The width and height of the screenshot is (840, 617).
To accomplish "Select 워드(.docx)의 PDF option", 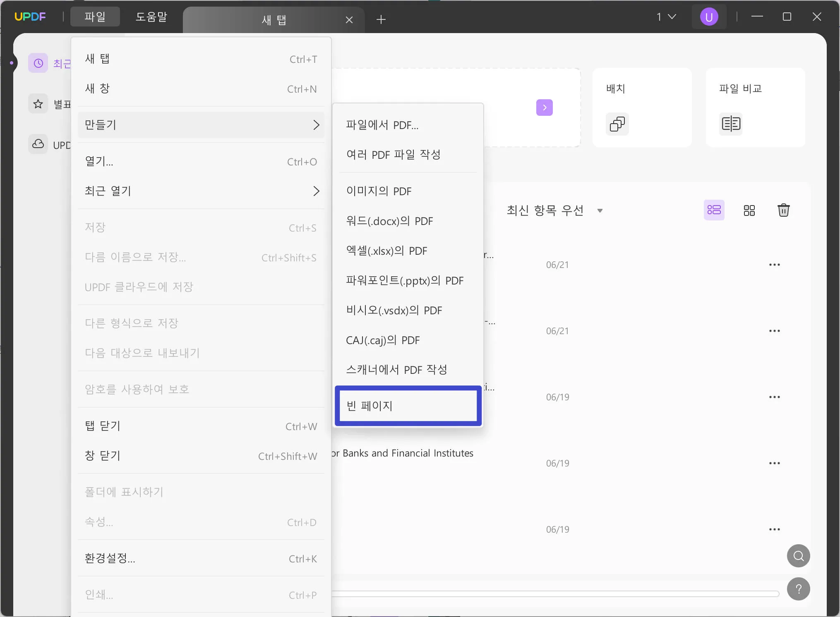I will (x=408, y=221).
